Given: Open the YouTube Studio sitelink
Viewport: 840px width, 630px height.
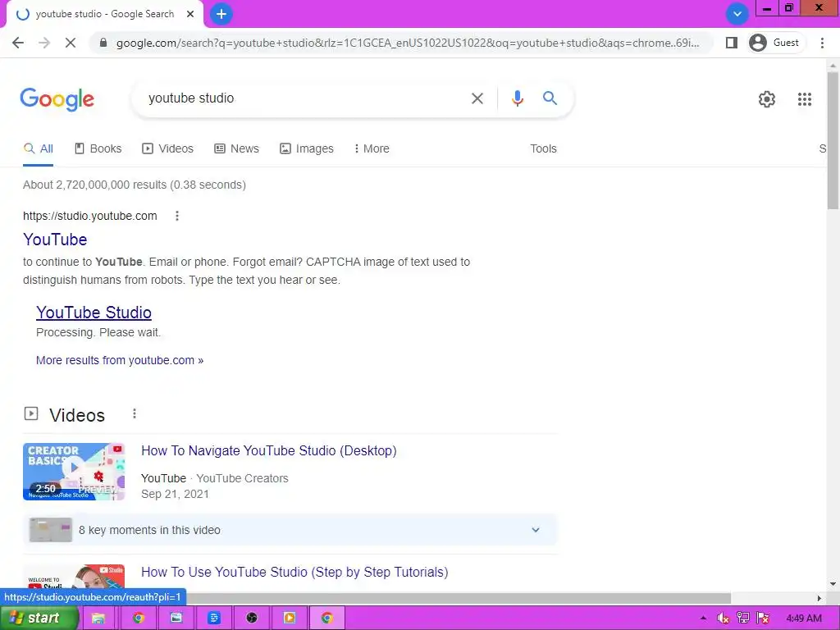Looking at the screenshot, I should click(x=94, y=313).
